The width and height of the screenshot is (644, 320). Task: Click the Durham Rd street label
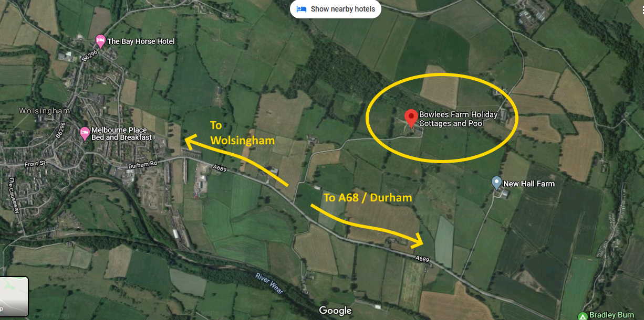(142, 165)
